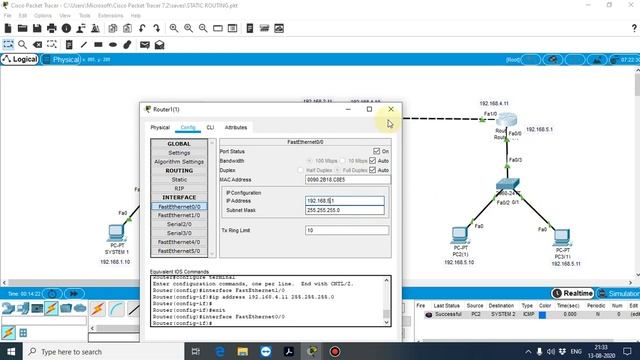
Task: Click the Draw Ellipse tool icon
Action: point(113,44)
